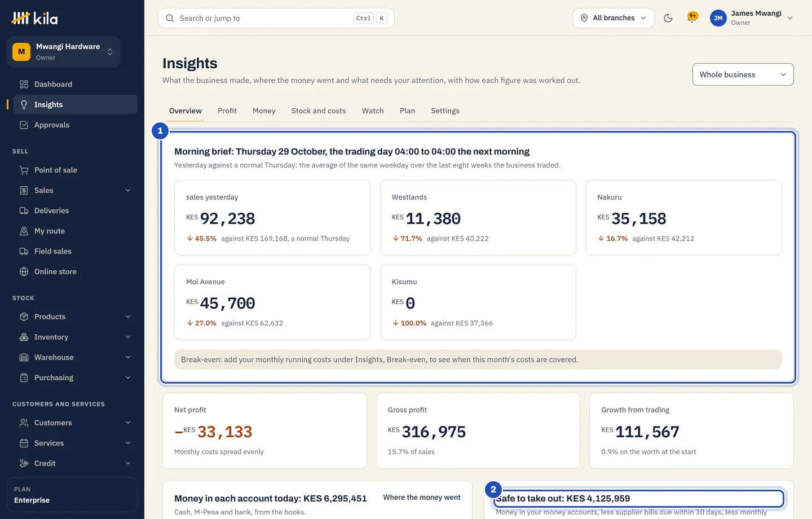Click the Insights lightbulb icon

[24, 104]
